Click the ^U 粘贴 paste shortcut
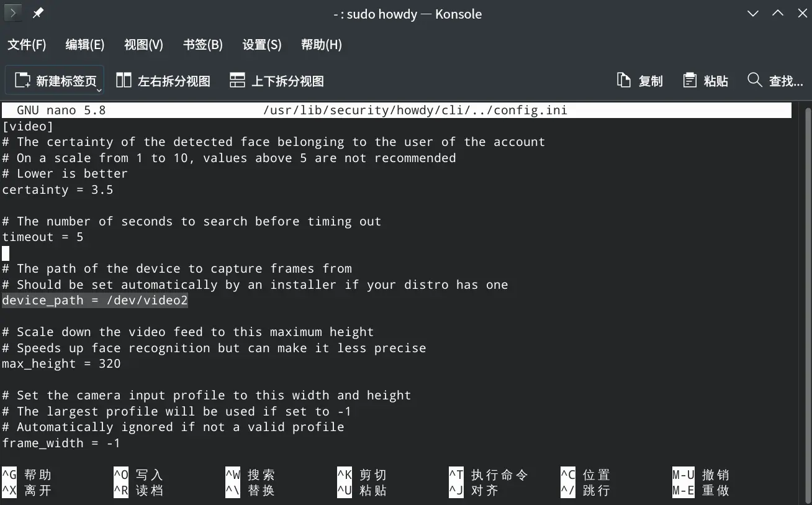The height and width of the screenshot is (505, 812). (362, 491)
